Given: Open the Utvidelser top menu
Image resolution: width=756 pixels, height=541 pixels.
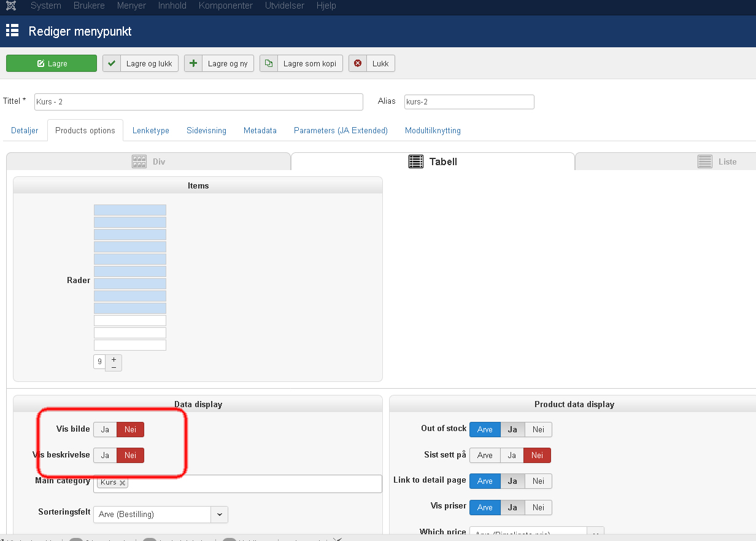Looking at the screenshot, I should click(284, 6).
